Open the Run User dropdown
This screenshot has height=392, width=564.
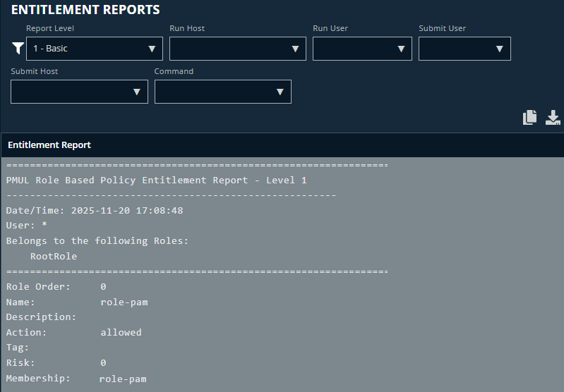362,49
